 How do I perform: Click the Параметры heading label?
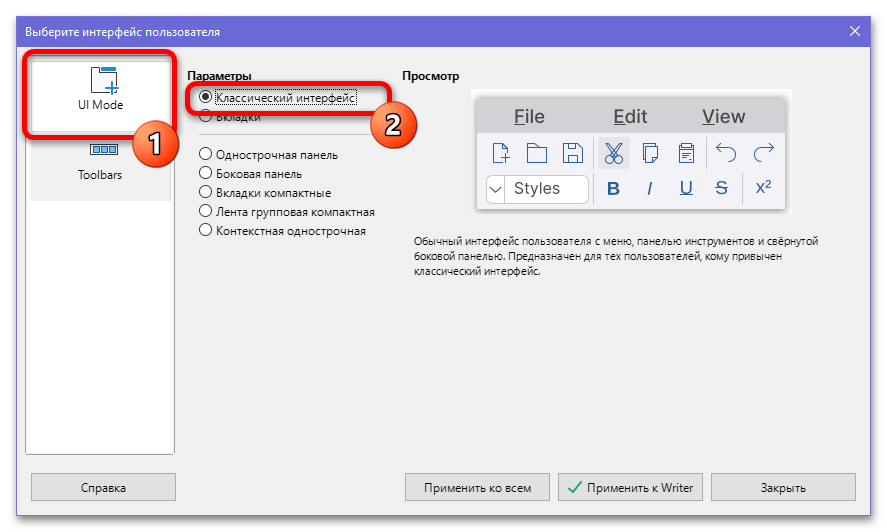pos(219,76)
